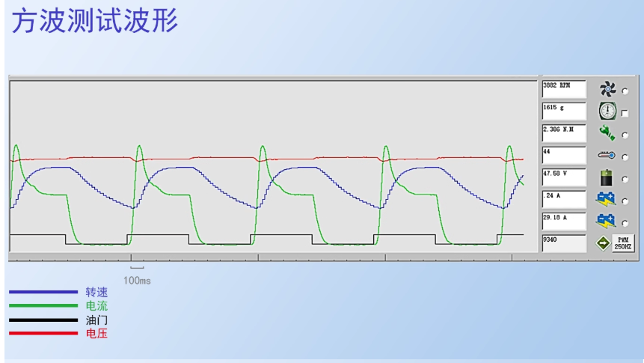
Task: Select the torque radio button
Action: click(625, 135)
